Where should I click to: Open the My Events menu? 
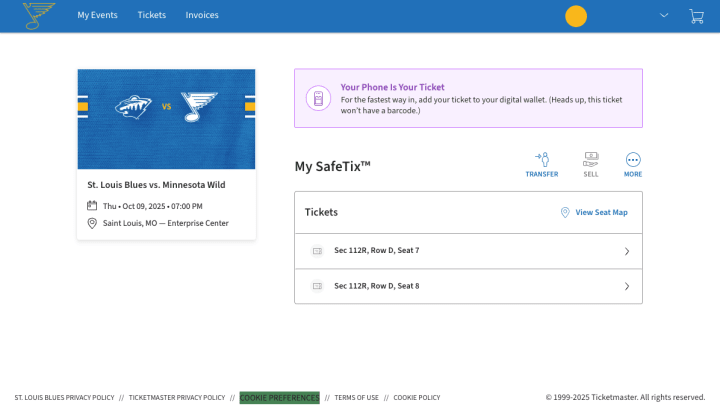click(x=97, y=15)
